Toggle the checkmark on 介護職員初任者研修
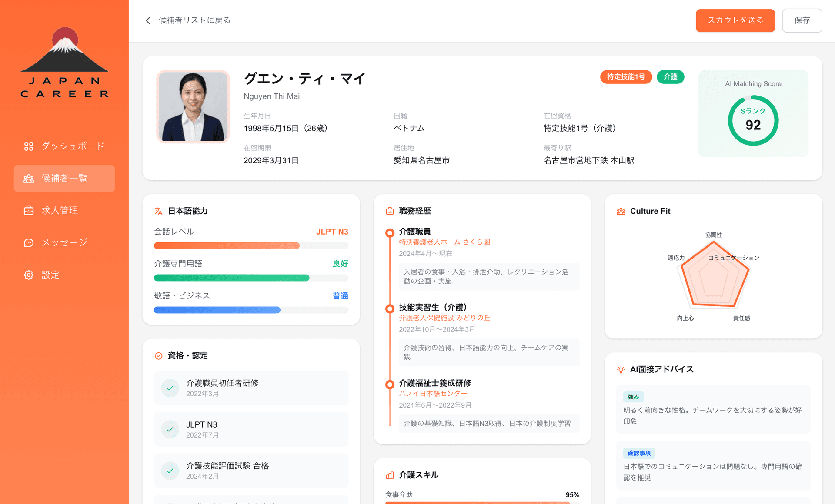 [x=170, y=388]
